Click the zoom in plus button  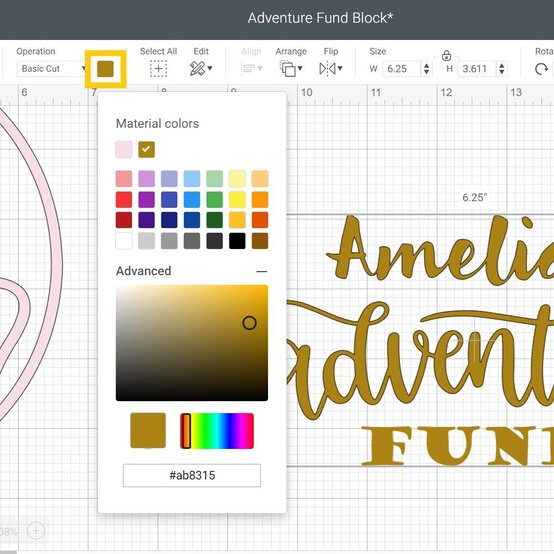pos(36,530)
